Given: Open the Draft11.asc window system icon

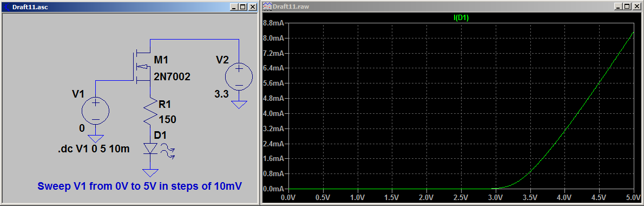Looking at the screenshot, I should [7, 7].
